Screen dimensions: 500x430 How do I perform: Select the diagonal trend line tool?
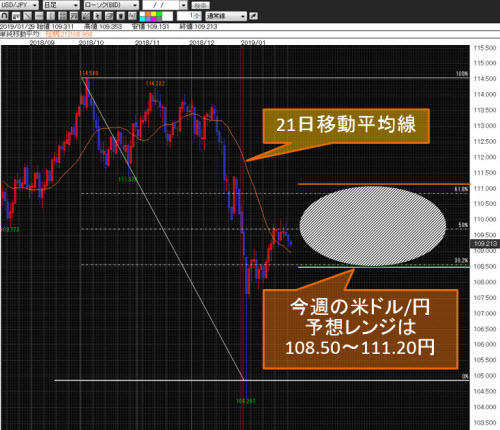coord(27,16)
